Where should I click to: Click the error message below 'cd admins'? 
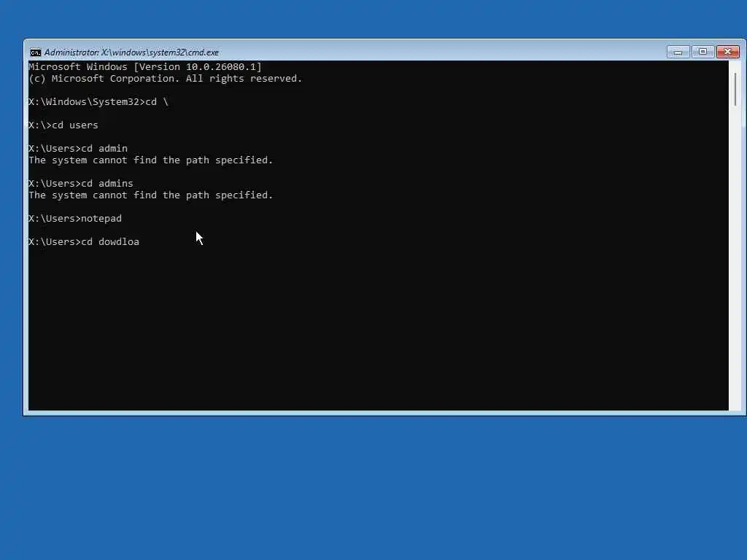coord(151,195)
